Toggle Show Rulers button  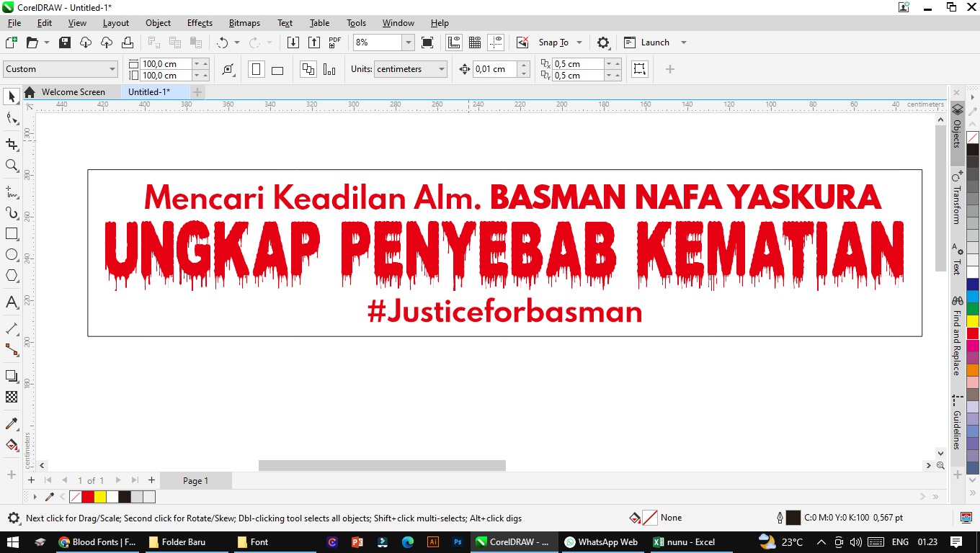click(454, 42)
